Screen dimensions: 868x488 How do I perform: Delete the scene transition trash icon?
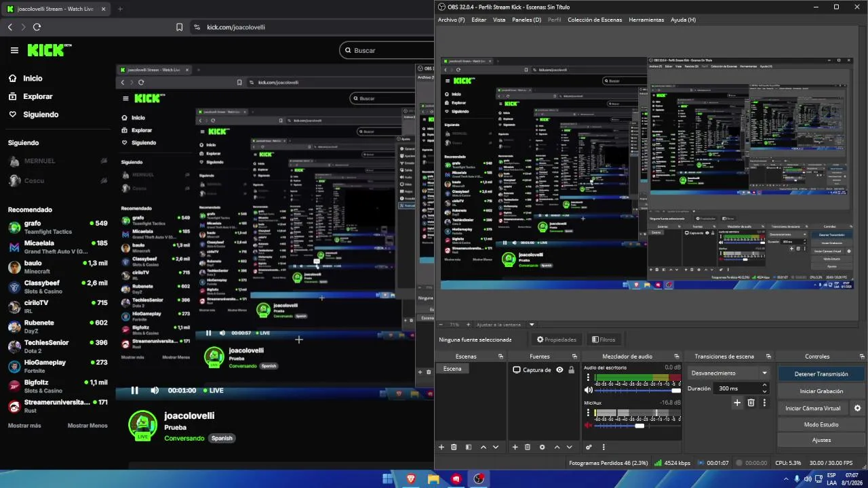tap(751, 403)
